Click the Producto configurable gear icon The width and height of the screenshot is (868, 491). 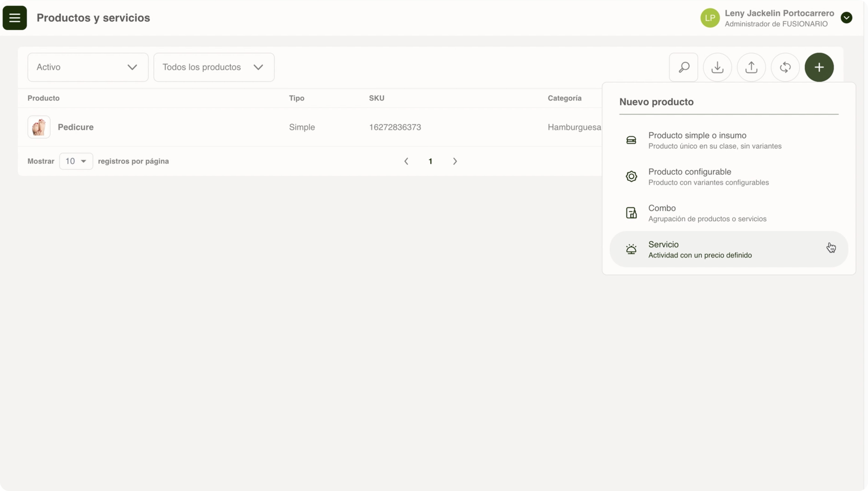[x=631, y=176]
